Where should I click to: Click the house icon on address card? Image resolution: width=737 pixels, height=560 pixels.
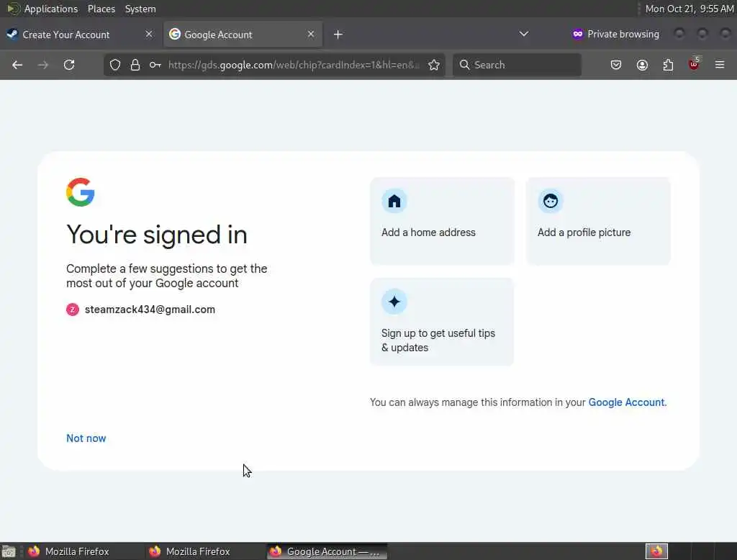click(394, 202)
